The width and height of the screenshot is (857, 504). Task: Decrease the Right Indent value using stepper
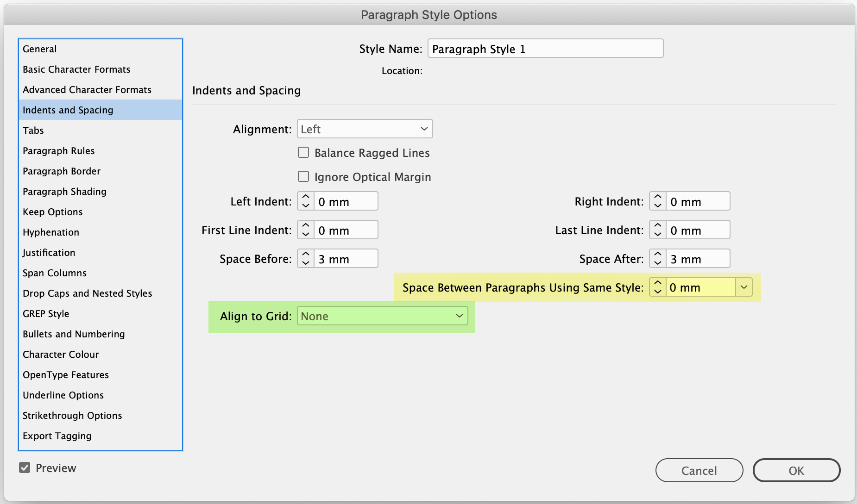pyautogui.click(x=657, y=205)
